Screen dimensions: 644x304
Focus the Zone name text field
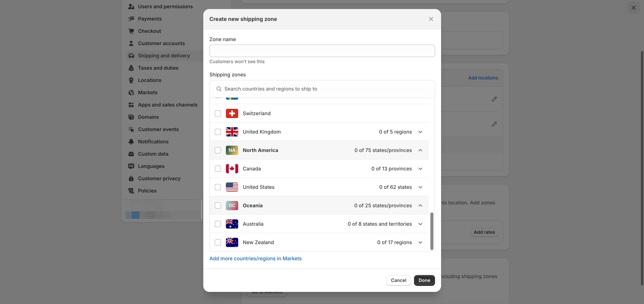pos(322,51)
